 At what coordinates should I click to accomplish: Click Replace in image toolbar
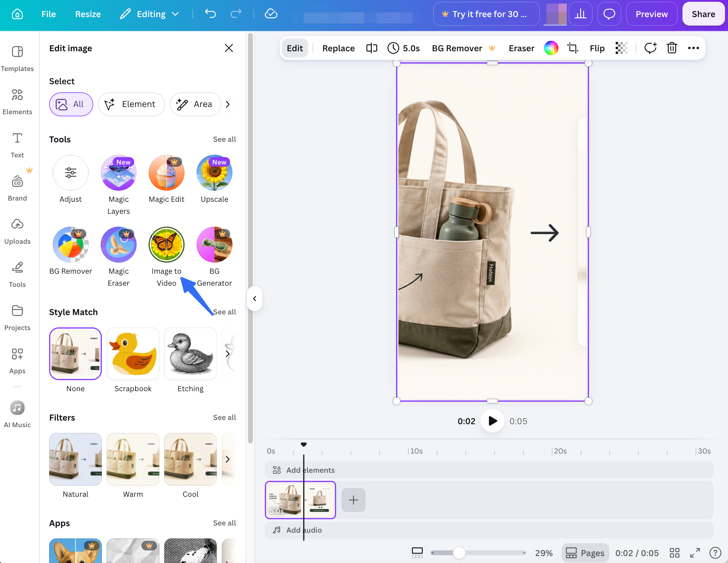pos(338,48)
